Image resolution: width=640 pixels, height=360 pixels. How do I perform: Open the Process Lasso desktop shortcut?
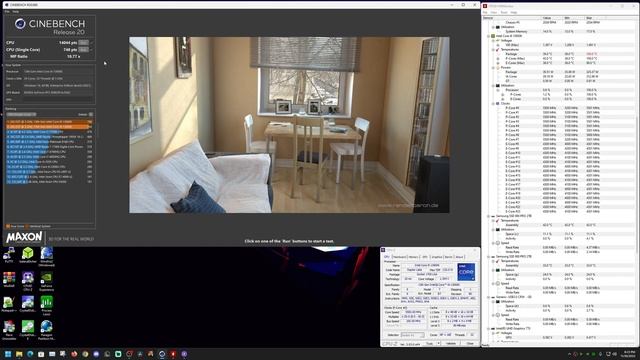pyautogui.click(x=47, y=306)
